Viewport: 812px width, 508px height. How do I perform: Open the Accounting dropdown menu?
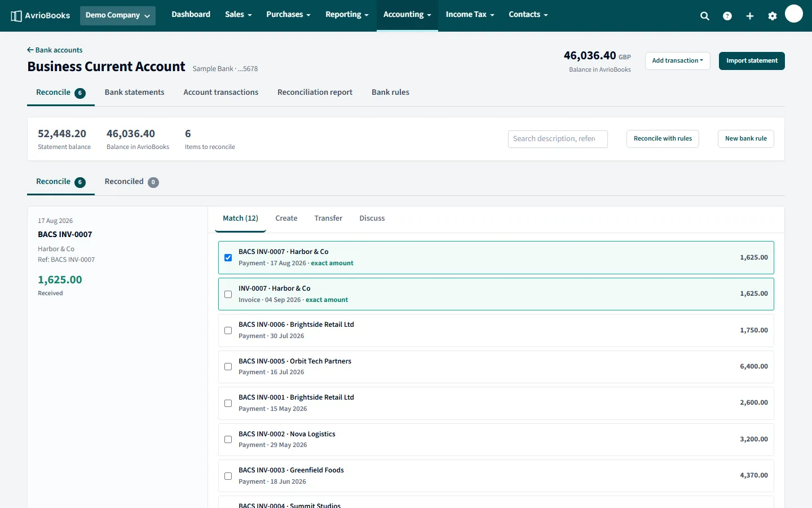point(407,15)
